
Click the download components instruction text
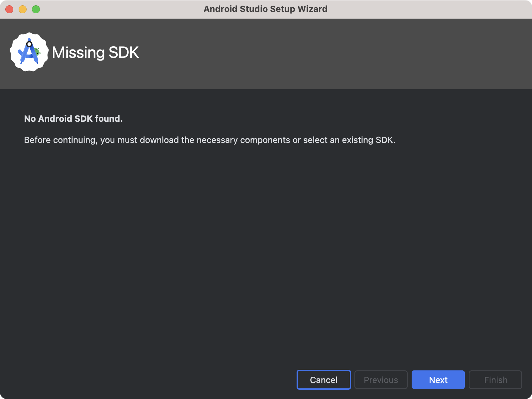pyautogui.click(x=209, y=140)
